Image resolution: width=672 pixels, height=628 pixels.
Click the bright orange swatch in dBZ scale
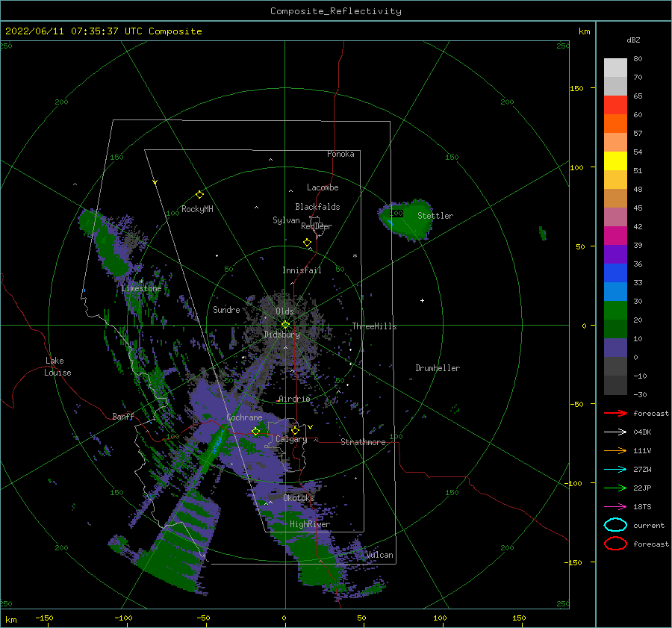615,123
